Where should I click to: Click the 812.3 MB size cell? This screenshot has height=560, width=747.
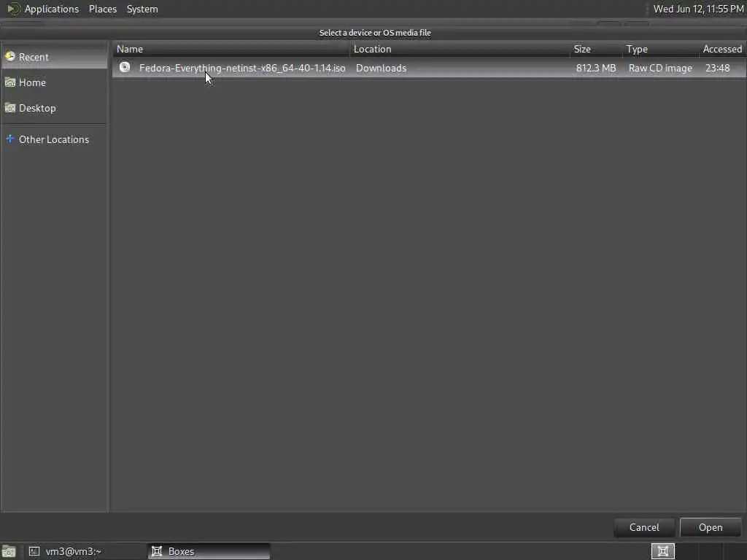point(595,68)
